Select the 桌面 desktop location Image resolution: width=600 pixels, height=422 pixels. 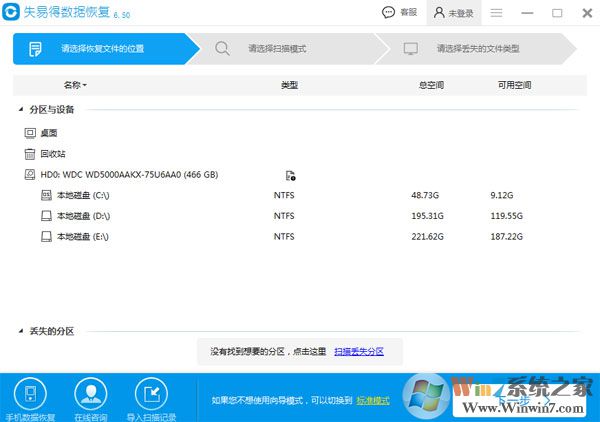(x=47, y=133)
